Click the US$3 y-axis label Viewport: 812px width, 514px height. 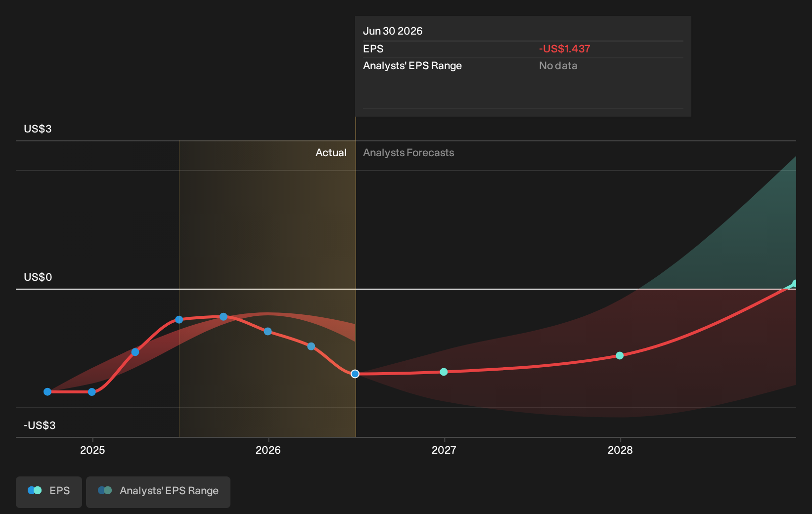[38, 129]
